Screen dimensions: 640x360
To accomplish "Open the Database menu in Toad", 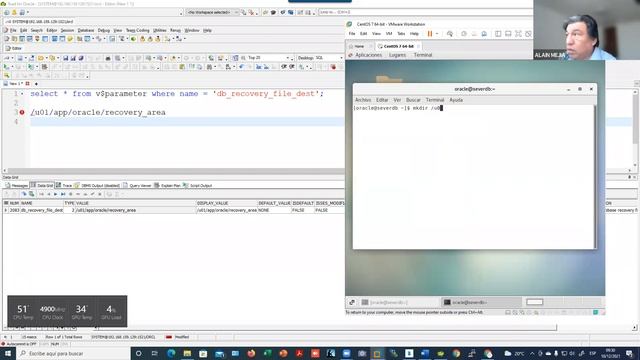I will tap(86, 31).
